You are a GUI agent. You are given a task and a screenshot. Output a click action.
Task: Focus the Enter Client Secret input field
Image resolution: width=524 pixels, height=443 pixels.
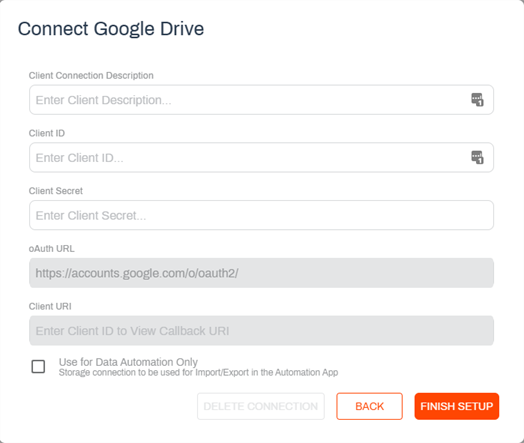[x=261, y=215]
